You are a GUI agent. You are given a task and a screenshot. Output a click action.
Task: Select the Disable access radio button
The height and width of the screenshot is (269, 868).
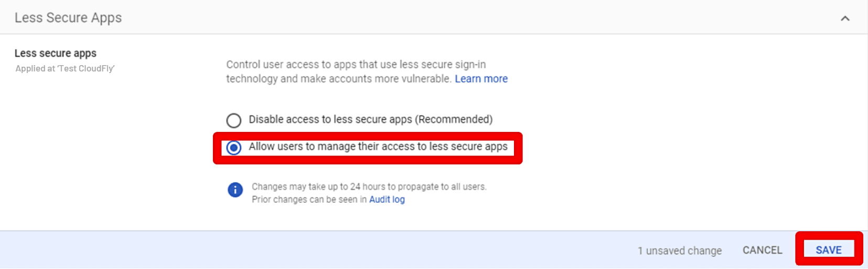234,120
